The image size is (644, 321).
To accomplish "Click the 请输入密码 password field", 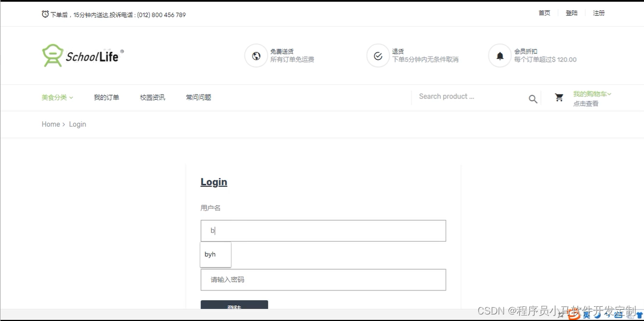I will (x=323, y=280).
